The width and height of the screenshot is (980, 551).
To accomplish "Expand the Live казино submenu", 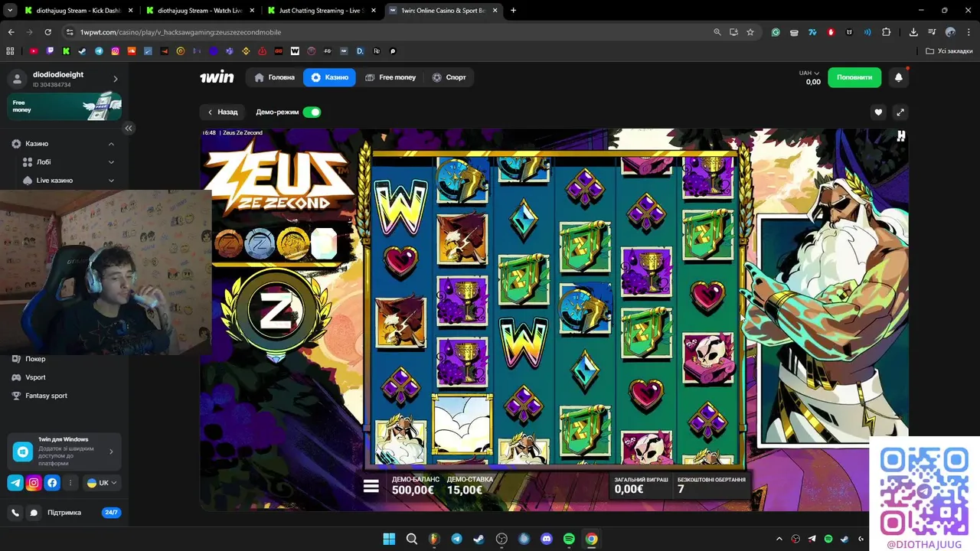I will pos(111,181).
